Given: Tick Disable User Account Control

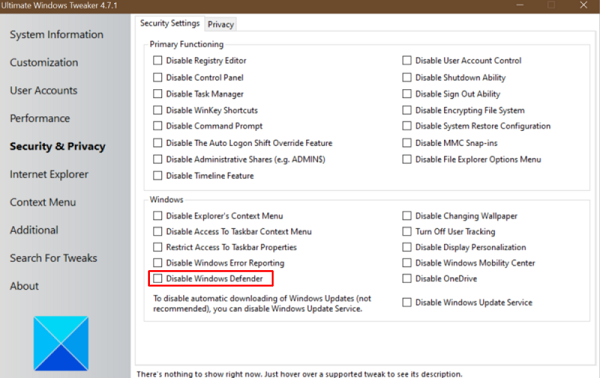Looking at the screenshot, I should [x=407, y=60].
